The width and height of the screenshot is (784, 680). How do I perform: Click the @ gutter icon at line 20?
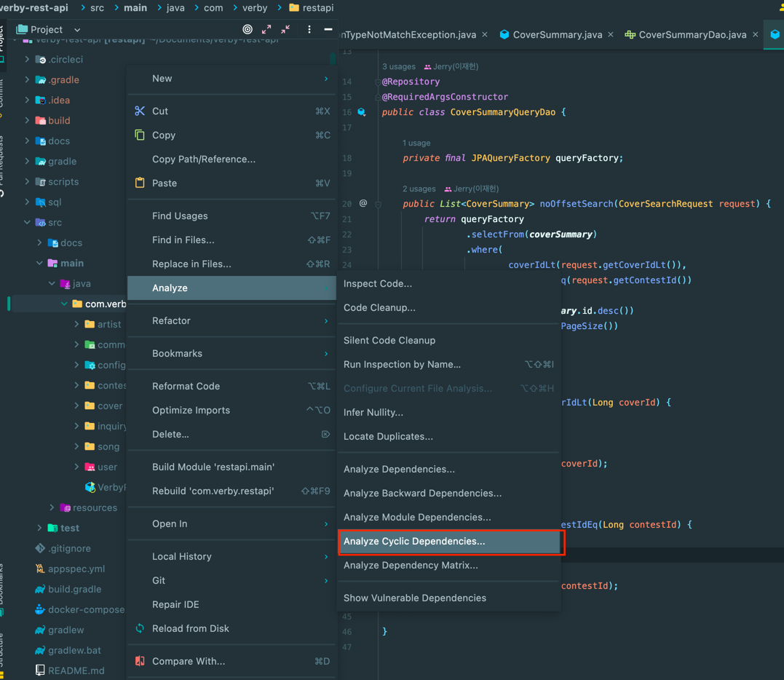[x=363, y=203]
